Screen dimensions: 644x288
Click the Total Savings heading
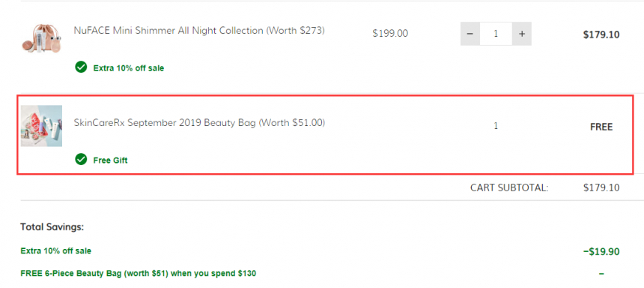[52, 226]
